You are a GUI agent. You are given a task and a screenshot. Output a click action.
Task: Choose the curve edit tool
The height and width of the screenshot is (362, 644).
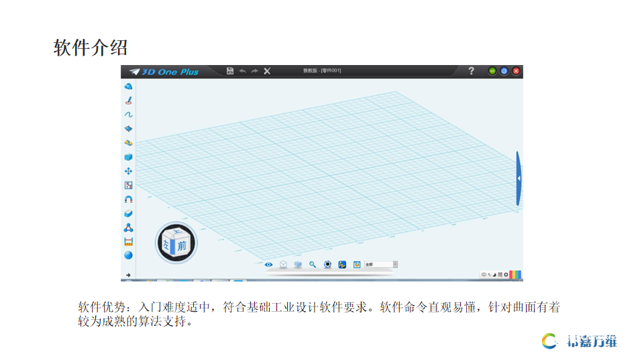(128, 114)
